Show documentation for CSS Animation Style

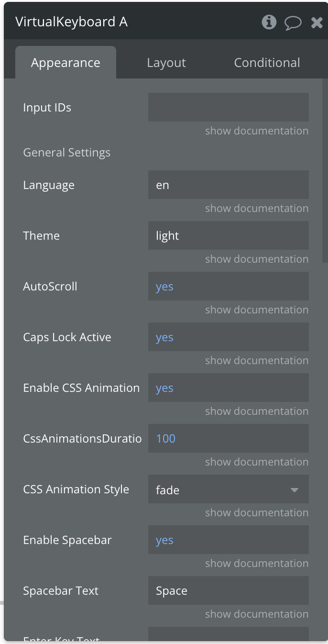pos(256,512)
